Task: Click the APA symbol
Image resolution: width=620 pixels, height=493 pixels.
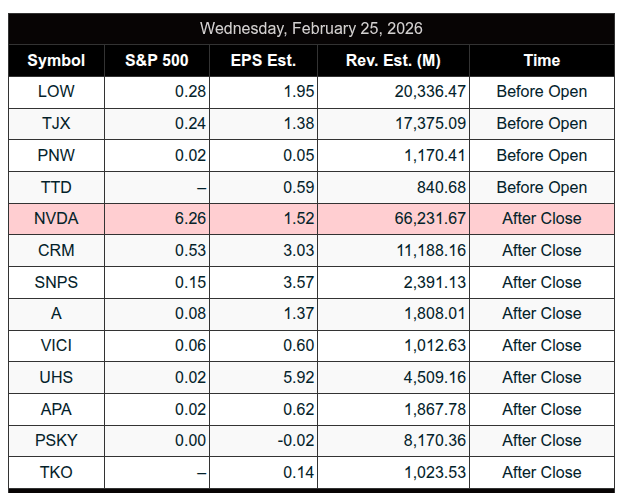Action: (56, 409)
